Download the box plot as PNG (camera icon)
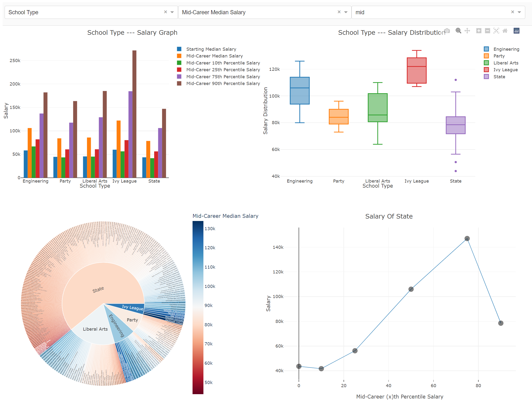This screenshot has width=532, height=413. pyautogui.click(x=447, y=31)
